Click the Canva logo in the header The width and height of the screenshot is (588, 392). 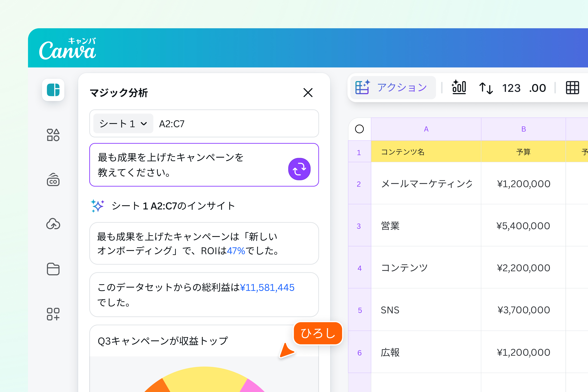tap(68, 49)
